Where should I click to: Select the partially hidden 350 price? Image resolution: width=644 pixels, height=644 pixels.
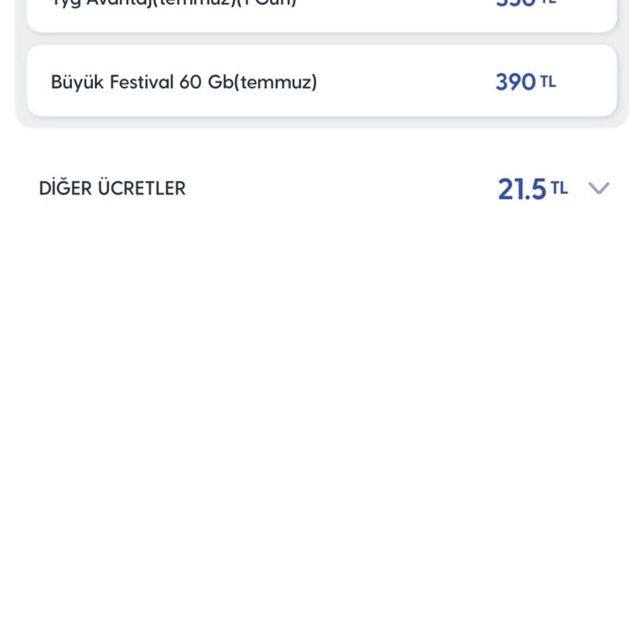(x=515, y=3)
